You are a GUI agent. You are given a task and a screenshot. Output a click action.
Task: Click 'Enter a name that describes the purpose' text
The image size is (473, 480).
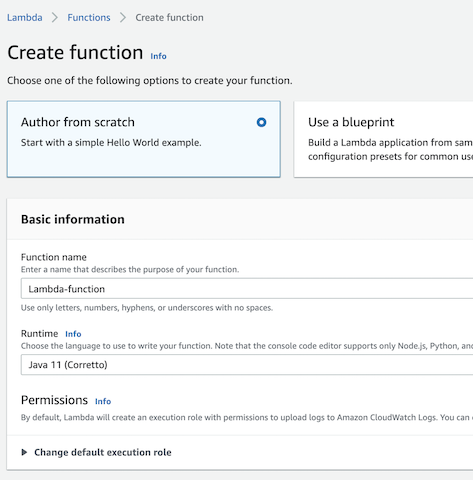click(x=130, y=269)
